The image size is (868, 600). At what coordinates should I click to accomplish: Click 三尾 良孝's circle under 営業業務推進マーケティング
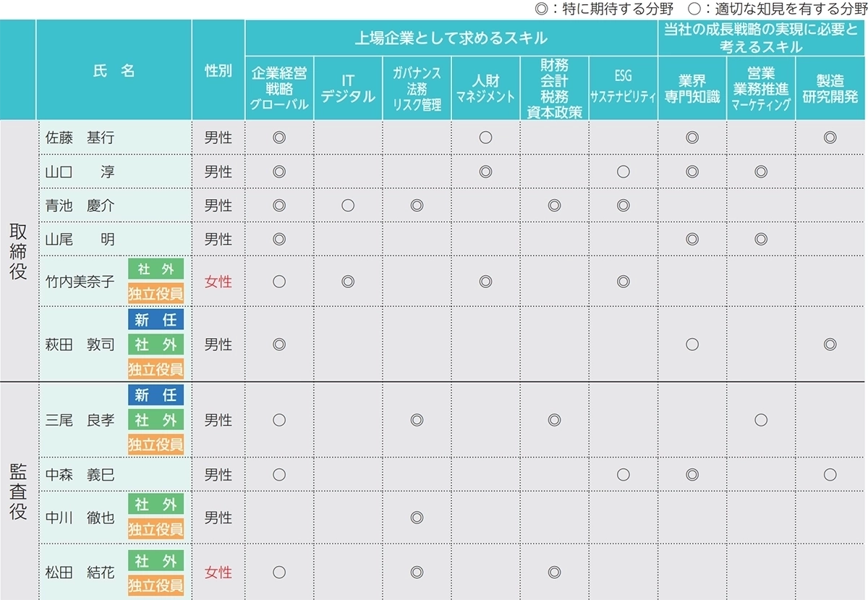(760, 420)
